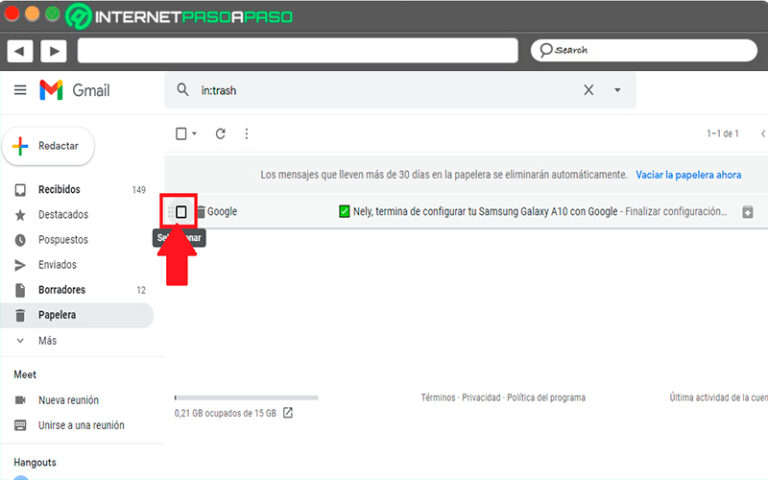The height and width of the screenshot is (480, 768).
Task: Click the browser back arrow button
Action: click(20, 51)
